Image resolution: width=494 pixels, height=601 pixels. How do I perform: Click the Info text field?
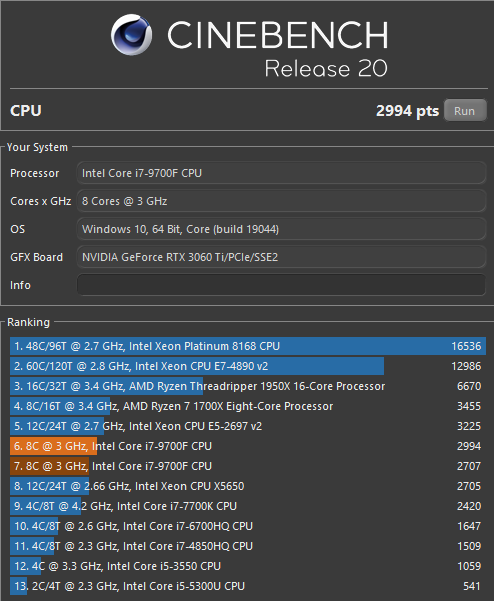(x=281, y=285)
